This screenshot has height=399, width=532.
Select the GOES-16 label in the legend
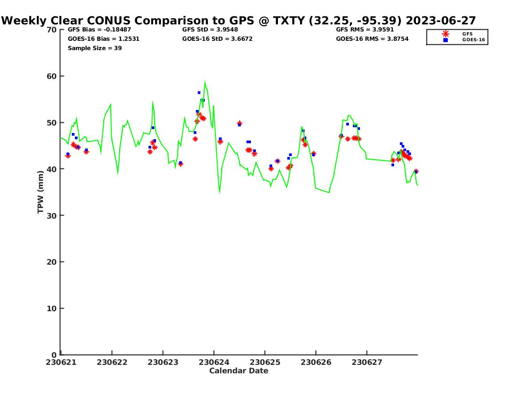tap(473, 40)
